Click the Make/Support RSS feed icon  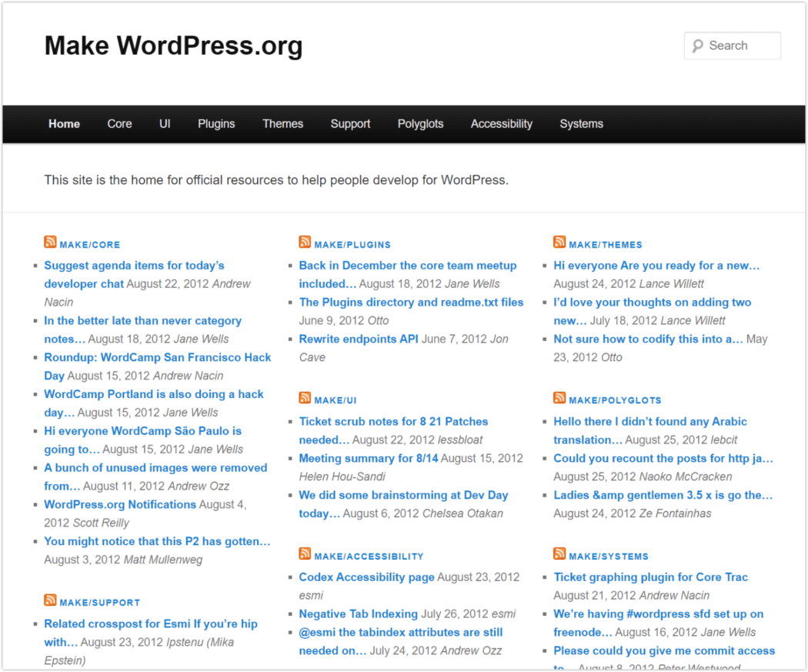(x=50, y=600)
